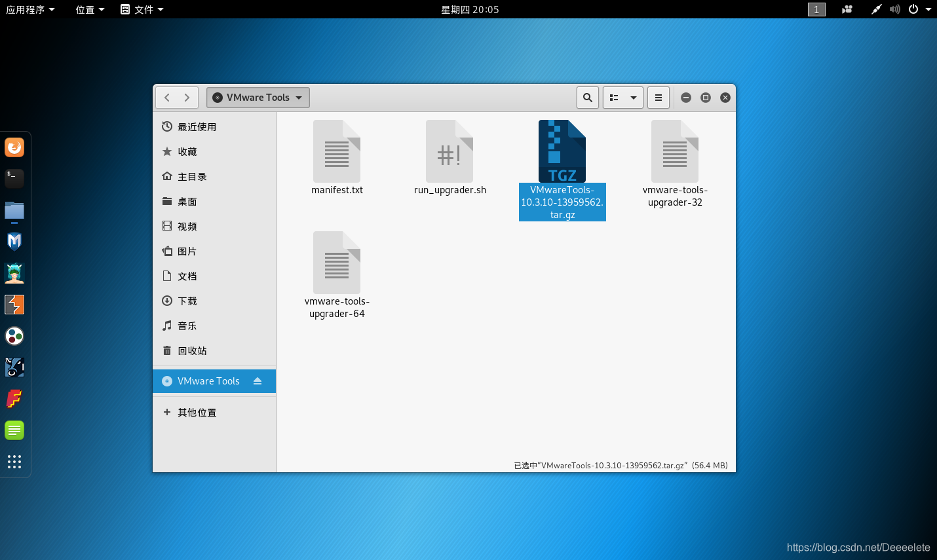The image size is (937, 560).
Task: Go back in file manager
Action: [167, 98]
